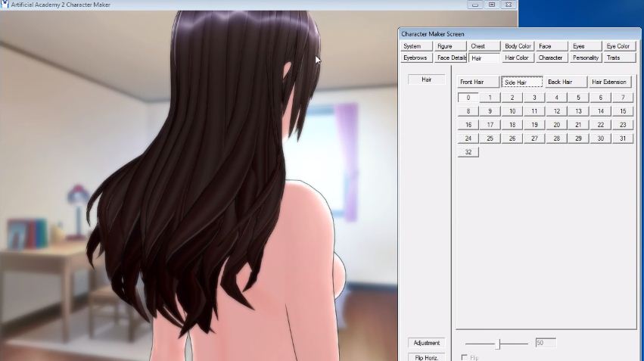Select hair style 5

point(578,98)
